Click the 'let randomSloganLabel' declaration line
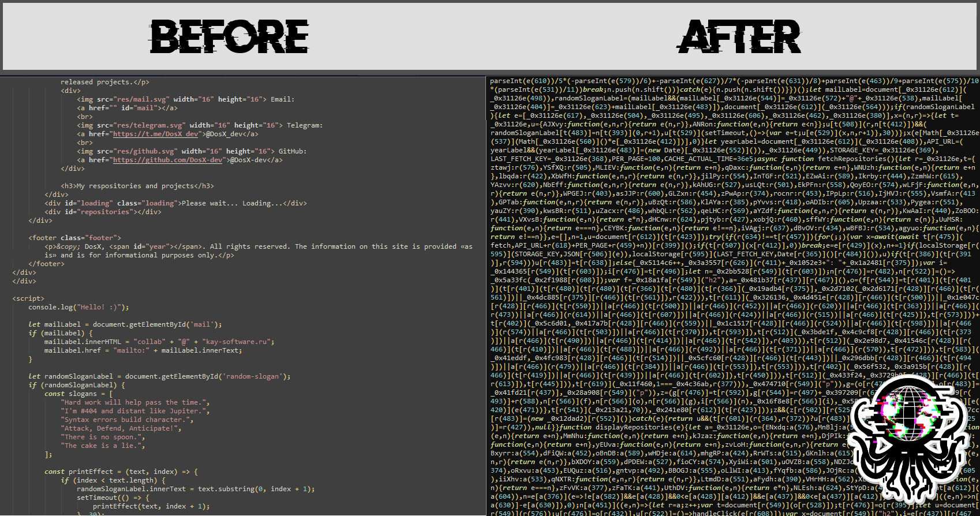Viewport: 980px width, 516px height. 160,376
